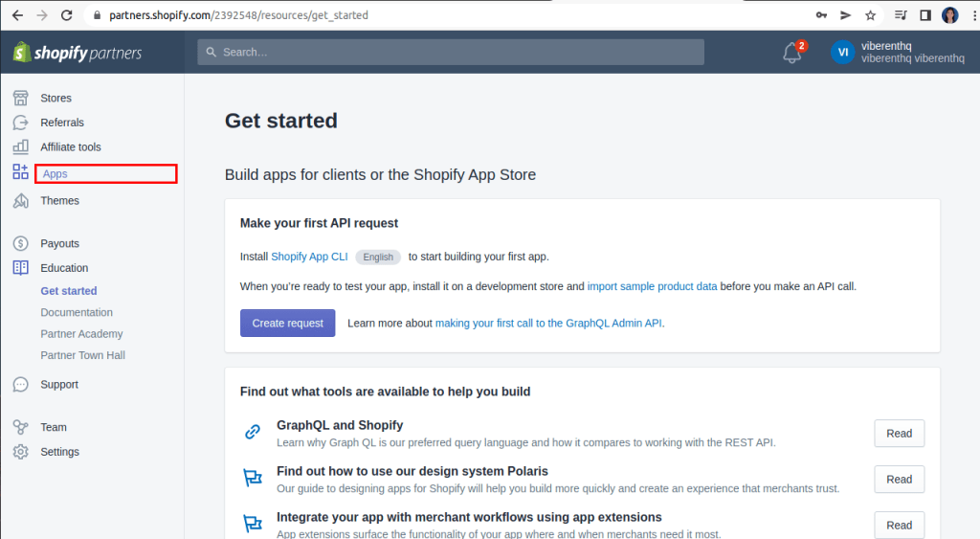This screenshot has height=539, width=980.
Task: Open viberenthq account menu
Action: pos(898,53)
